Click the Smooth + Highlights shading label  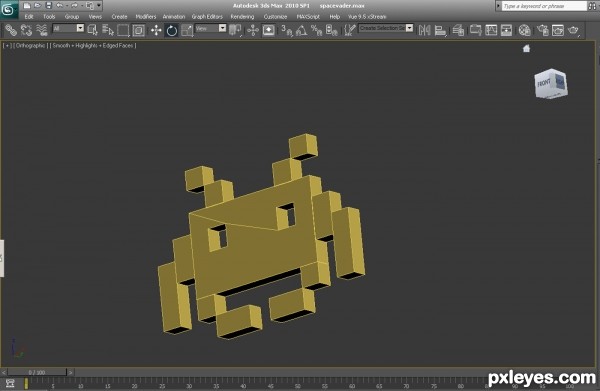(93, 46)
